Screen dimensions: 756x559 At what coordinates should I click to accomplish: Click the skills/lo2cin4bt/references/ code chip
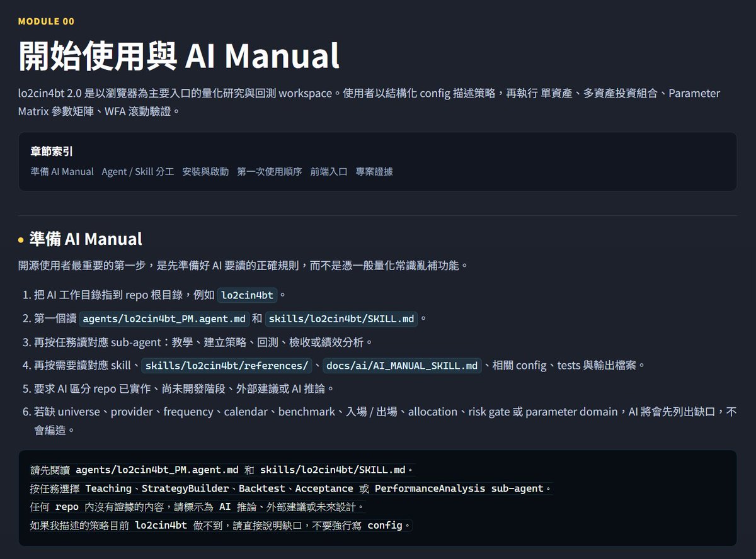point(227,366)
